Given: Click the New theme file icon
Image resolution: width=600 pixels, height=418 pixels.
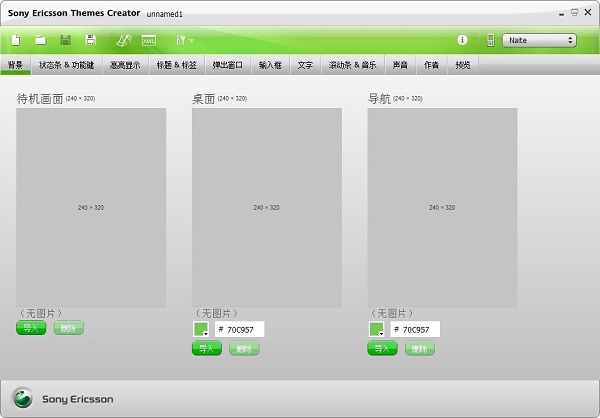Looking at the screenshot, I should tap(16, 40).
